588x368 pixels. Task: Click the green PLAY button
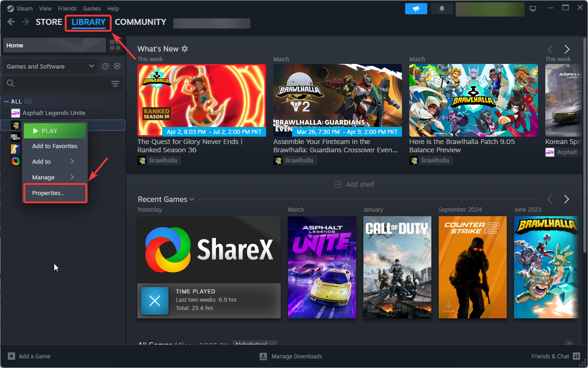55,131
